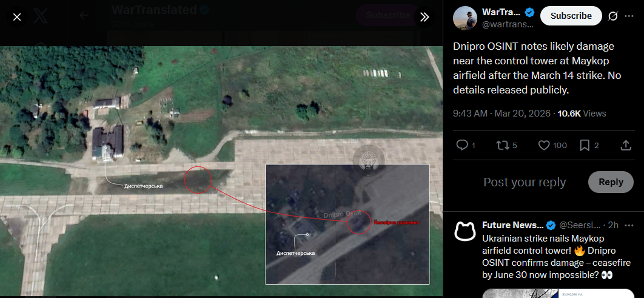Image resolution: width=644 pixels, height=298 pixels.
Task: View the 10.6K Views analytics
Action: 582,113
